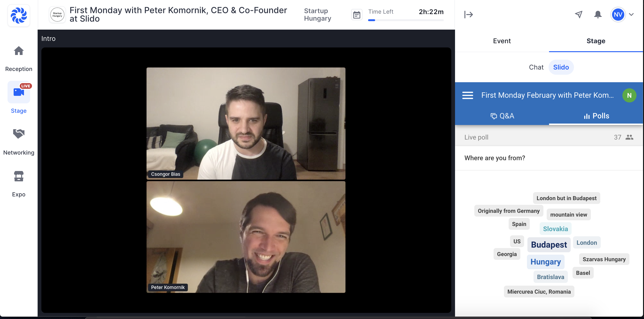Click the Hopin swirl logo
The height and width of the screenshot is (319, 644).
coord(19,15)
